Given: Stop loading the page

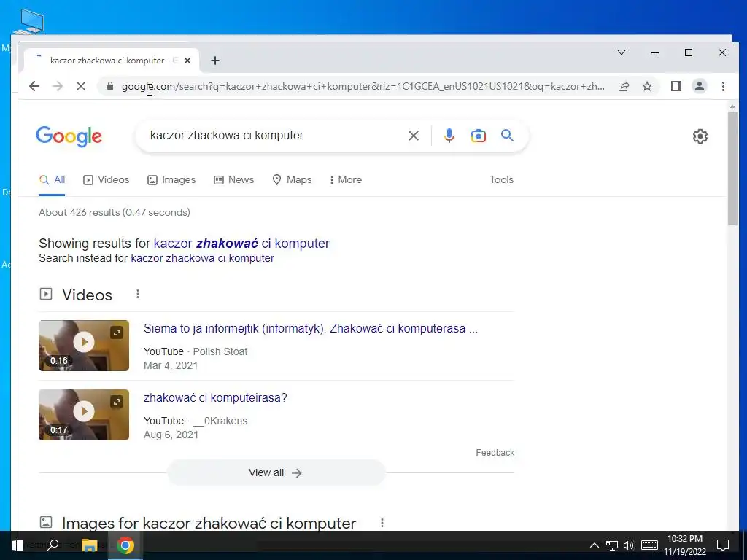Looking at the screenshot, I should point(81,86).
